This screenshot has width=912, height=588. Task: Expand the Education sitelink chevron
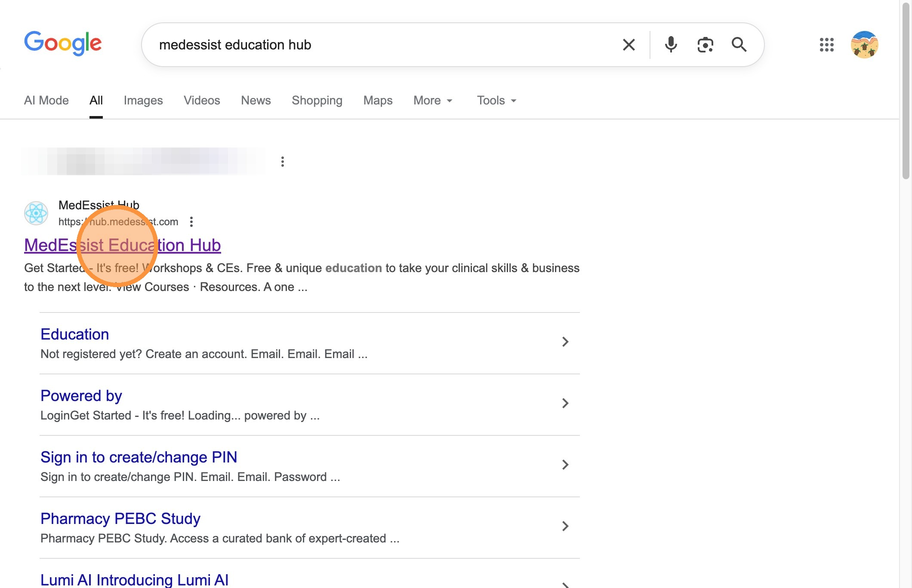pos(565,342)
